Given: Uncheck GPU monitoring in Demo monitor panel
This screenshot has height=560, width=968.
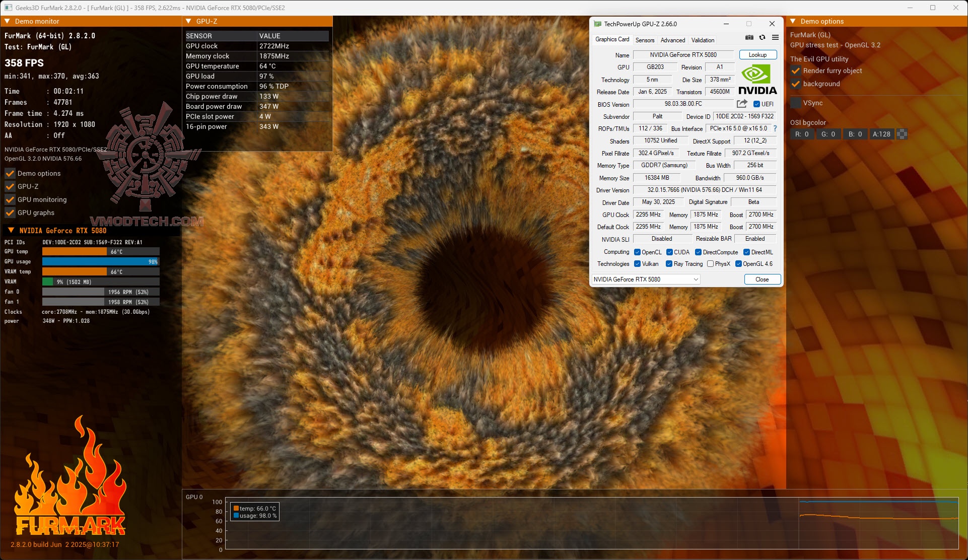Looking at the screenshot, I should tap(9, 199).
